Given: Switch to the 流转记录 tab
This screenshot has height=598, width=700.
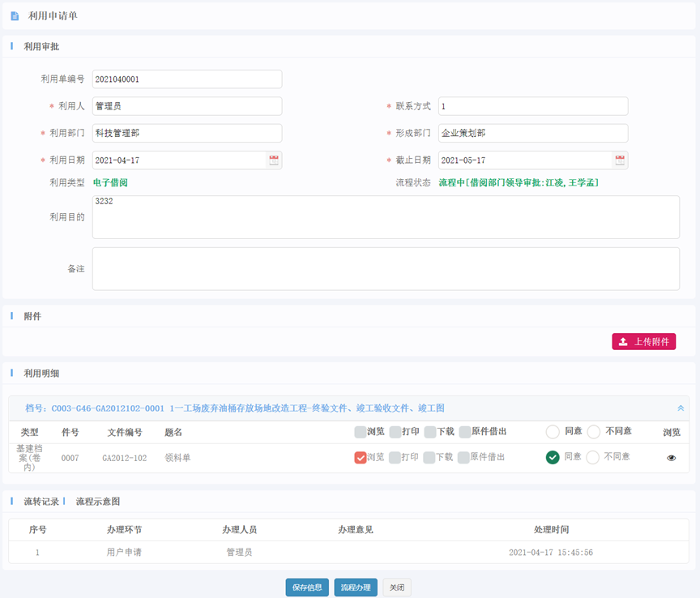Looking at the screenshot, I should pos(41,502).
